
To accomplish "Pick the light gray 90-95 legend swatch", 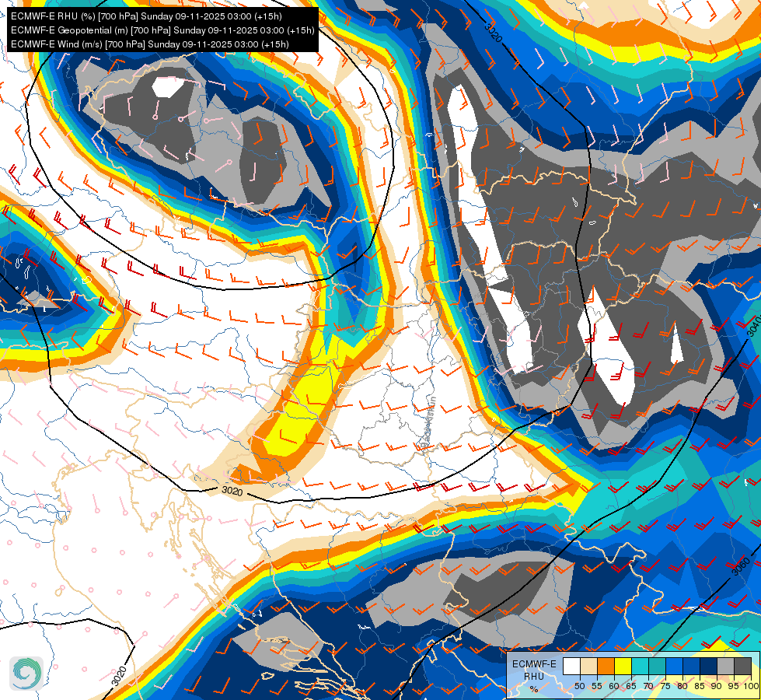I will [x=725, y=666].
